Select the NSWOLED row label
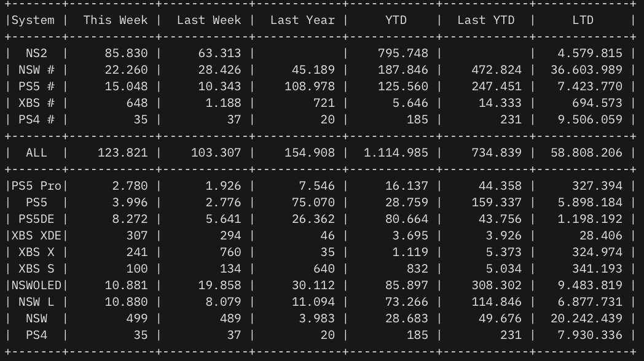The height and width of the screenshot is (361, 644). click(36, 285)
